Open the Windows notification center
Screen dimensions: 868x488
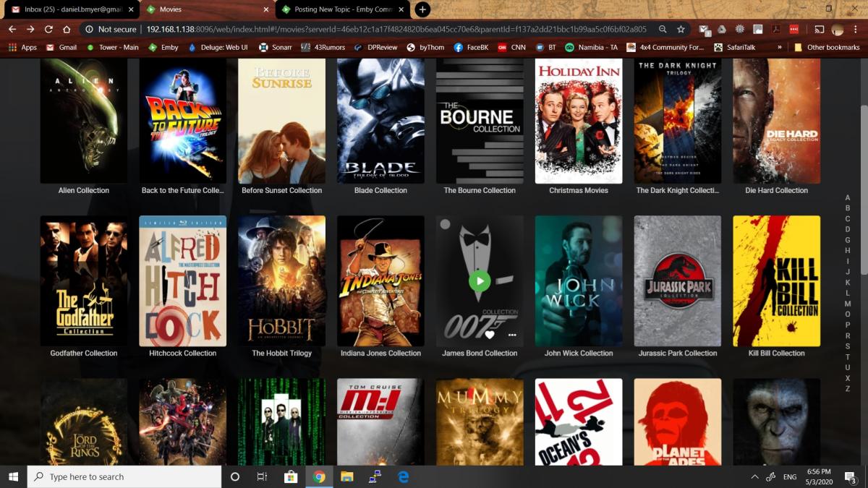pos(851,477)
